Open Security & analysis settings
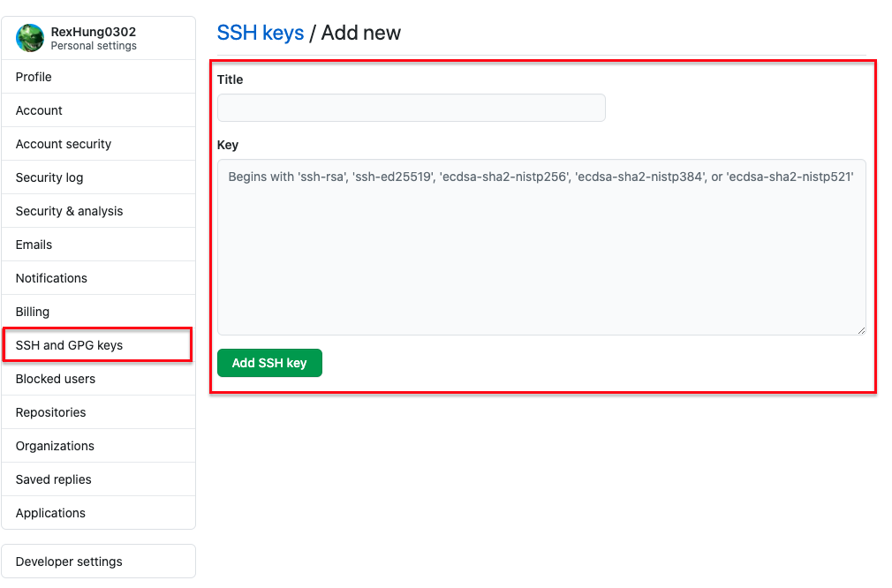 [69, 211]
